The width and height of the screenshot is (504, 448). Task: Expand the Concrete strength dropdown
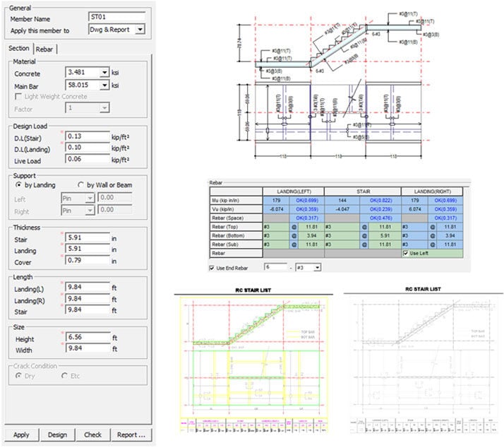click(104, 73)
